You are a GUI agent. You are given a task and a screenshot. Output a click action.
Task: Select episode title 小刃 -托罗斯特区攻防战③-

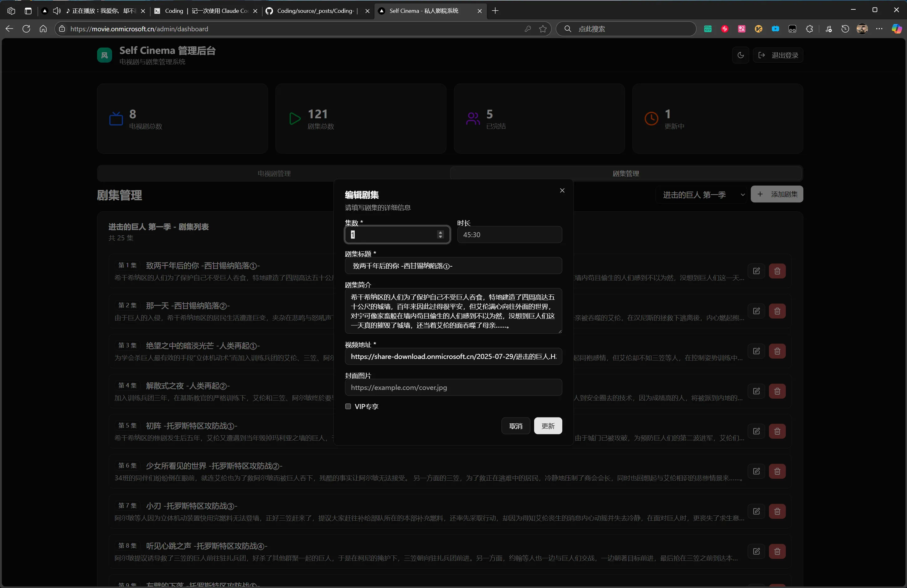192,506
